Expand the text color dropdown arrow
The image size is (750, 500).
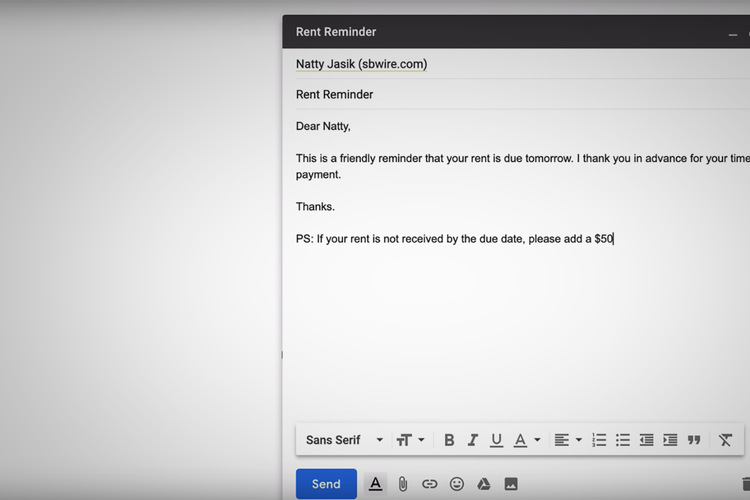[537, 440]
